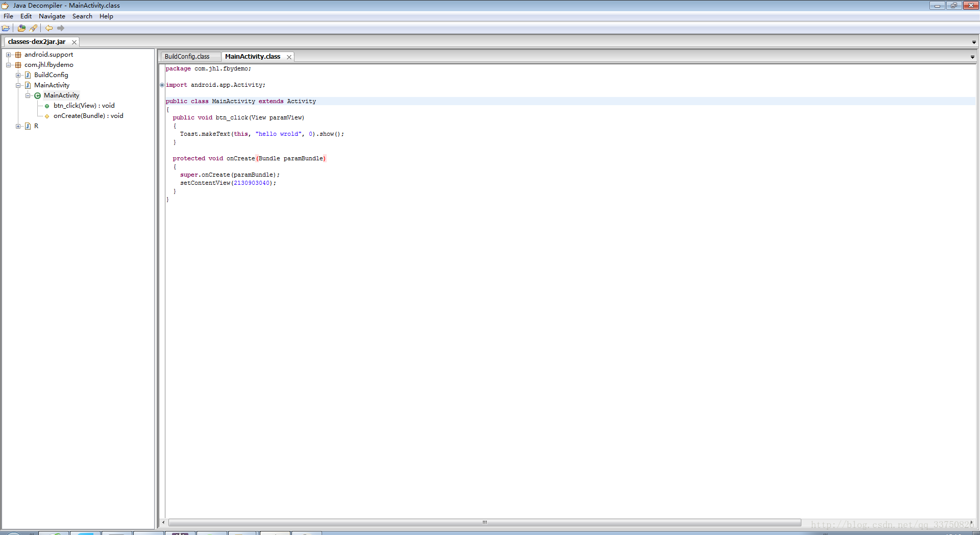Open the File menu

click(9, 16)
